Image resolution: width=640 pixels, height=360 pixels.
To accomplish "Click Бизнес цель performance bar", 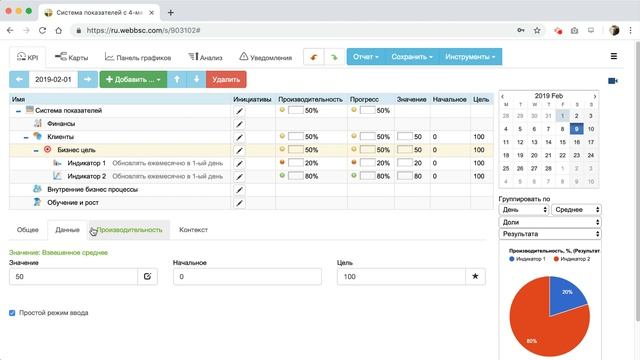I will coord(296,150).
